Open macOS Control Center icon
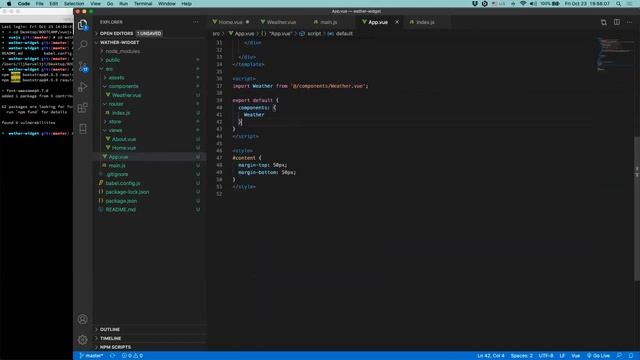Image resolution: width=640 pixels, height=360 pixels. click(x=630, y=4)
